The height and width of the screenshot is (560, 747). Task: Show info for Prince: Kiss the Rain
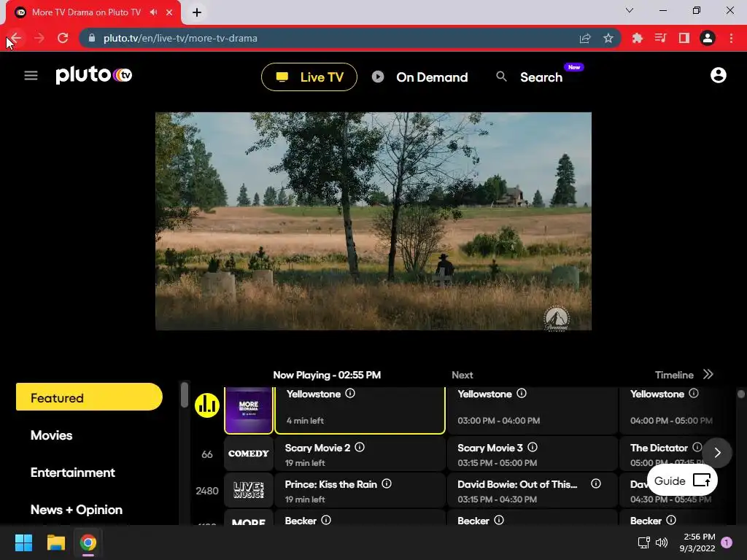coord(387,484)
